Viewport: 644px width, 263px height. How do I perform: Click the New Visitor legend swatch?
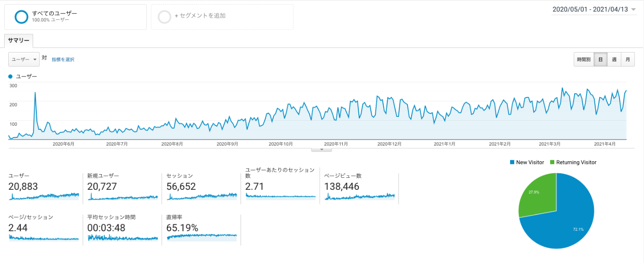pos(512,162)
